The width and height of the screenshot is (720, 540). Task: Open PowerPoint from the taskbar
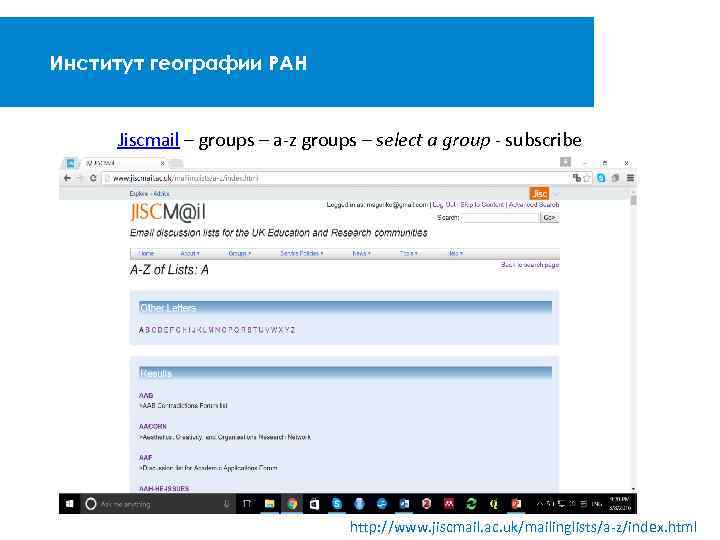click(516, 504)
